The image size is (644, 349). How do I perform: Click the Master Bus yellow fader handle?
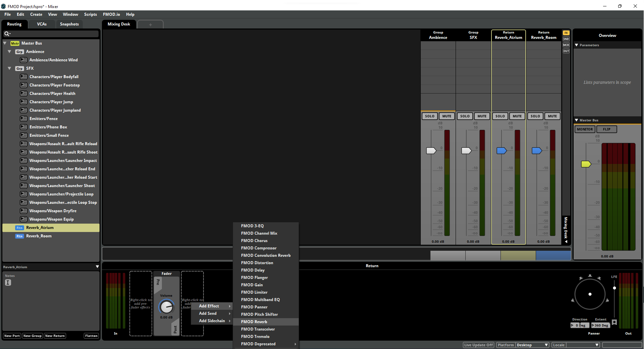pos(586,164)
